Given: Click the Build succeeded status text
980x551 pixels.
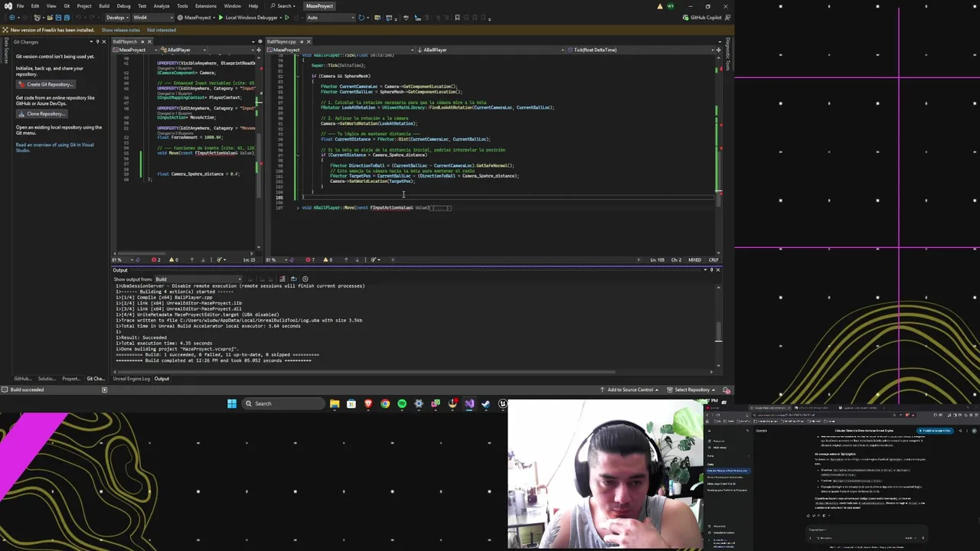Looking at the screenshot, I should [27, 390].
